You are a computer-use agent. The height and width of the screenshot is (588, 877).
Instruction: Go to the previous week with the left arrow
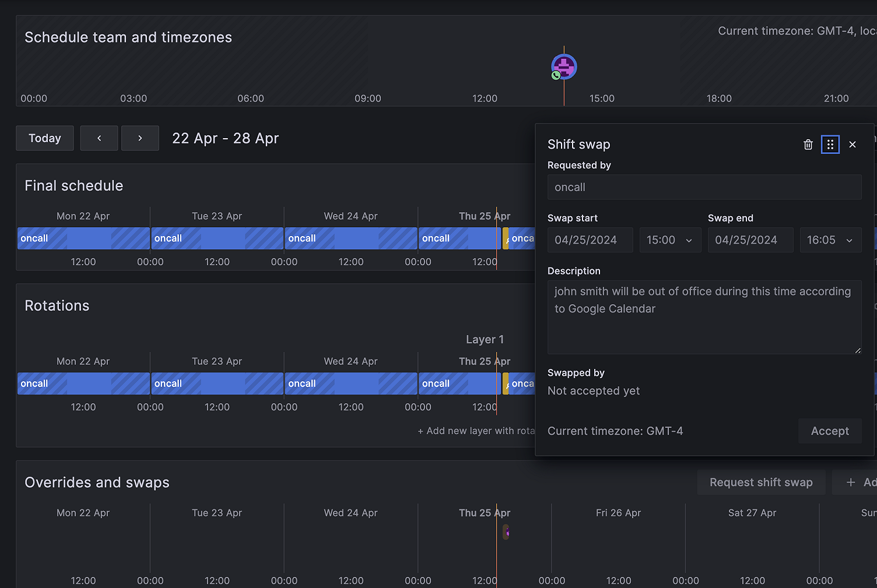tap(99, 138)
